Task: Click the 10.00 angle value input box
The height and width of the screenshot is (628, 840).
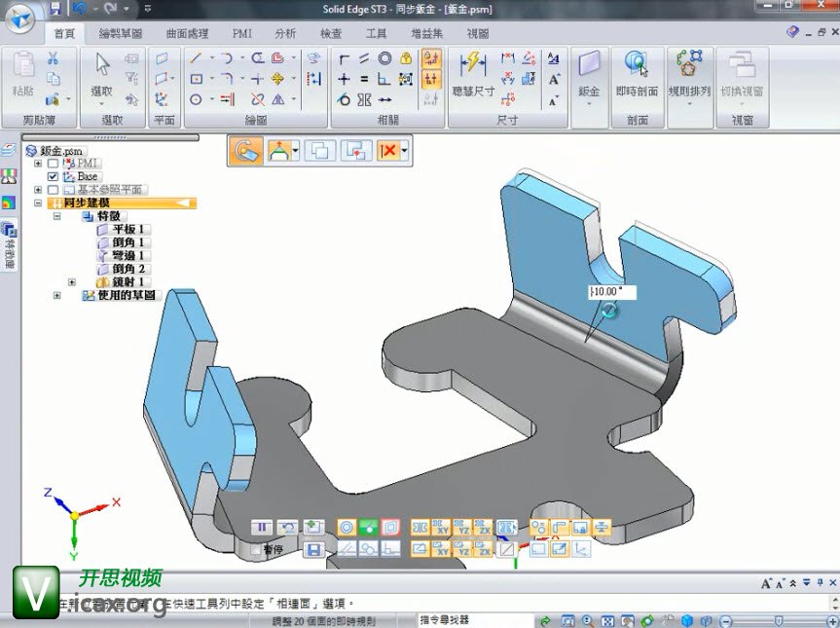Action: [x=611, y=291]
